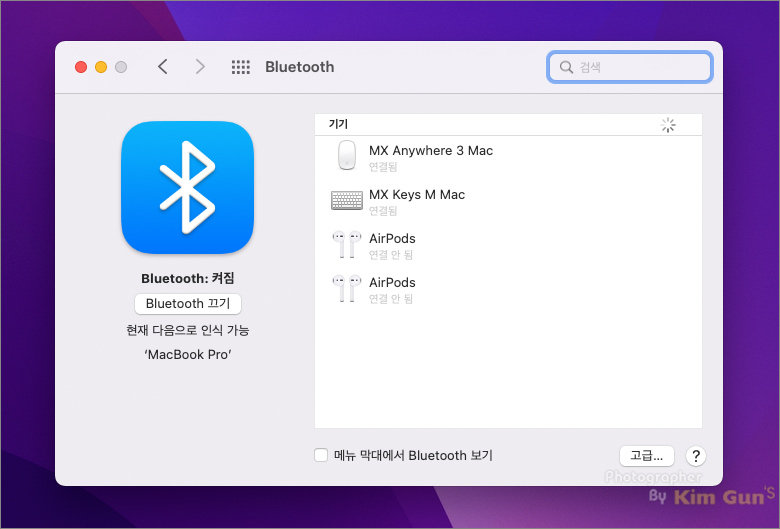Click the 'MacBook Pro' name text
Screen dimensions: 780x529
tap(188, 354)
